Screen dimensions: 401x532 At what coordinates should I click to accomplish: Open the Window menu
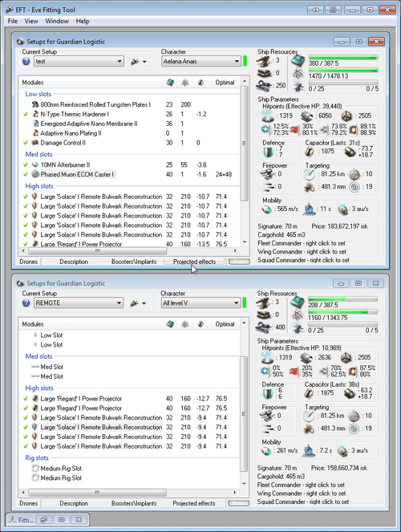(57, 21)
